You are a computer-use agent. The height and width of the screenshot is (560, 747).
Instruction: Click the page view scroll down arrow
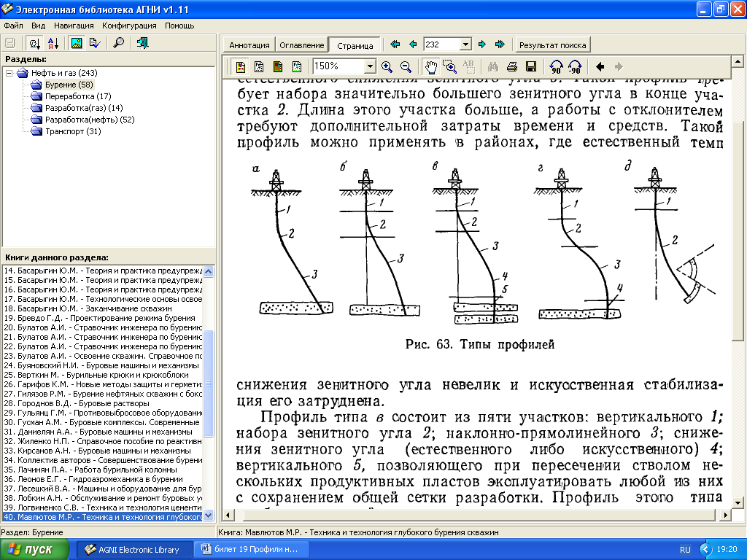(x=738, y=502)
